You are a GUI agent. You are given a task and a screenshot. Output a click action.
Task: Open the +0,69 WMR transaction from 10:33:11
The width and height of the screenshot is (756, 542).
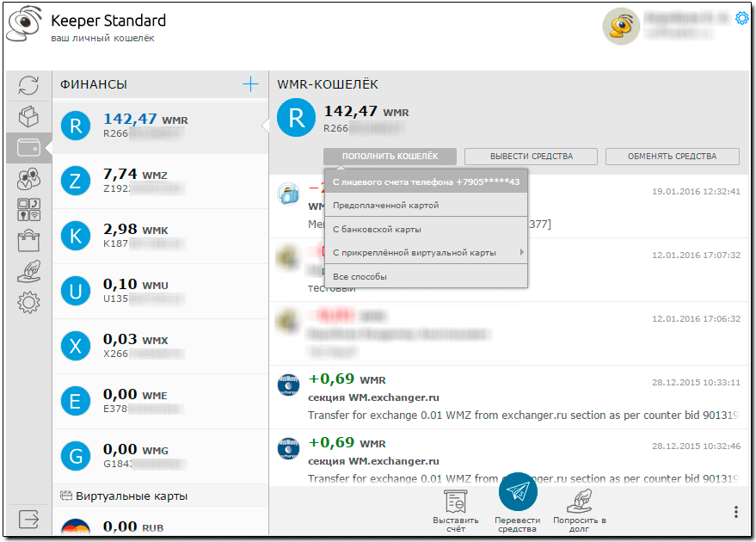[x=509, y=397]
